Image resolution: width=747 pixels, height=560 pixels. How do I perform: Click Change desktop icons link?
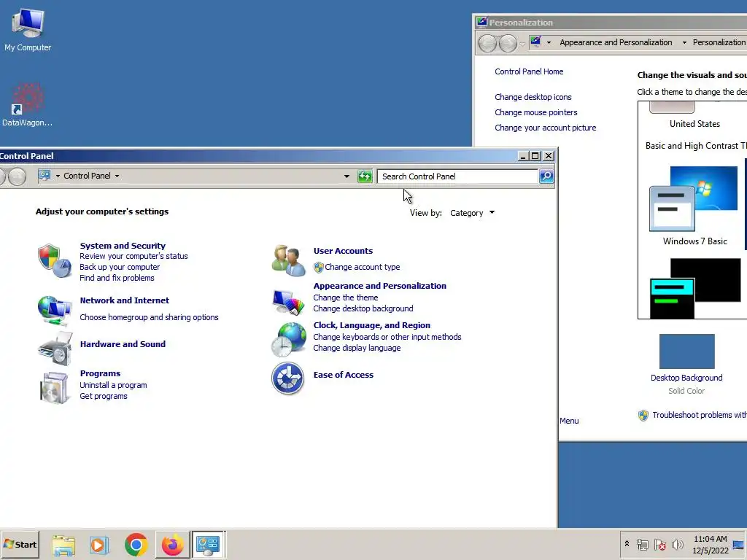tap(533, 97)
